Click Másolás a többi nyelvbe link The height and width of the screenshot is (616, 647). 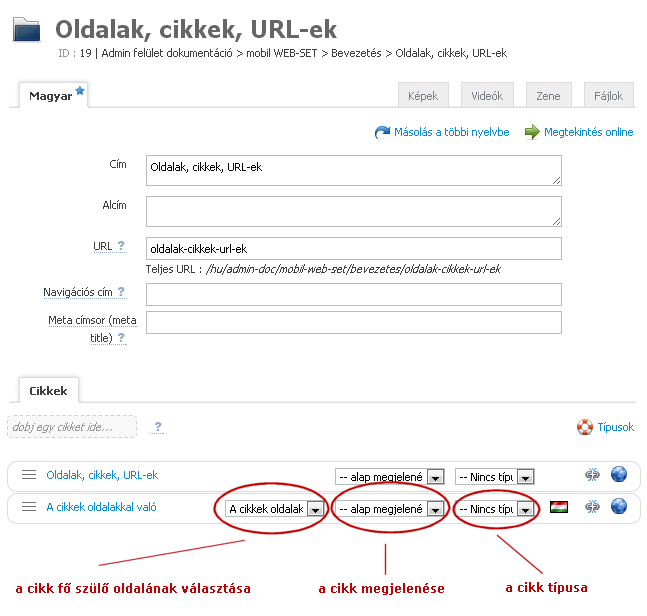[x=451, y=132]
